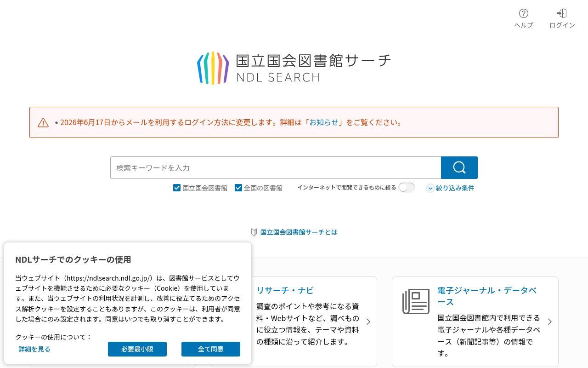Image resolution: width=588 pixels, height=368 pixels.
Task: Click 詳細を見る in cookie dialog
Action: point(34,349)
